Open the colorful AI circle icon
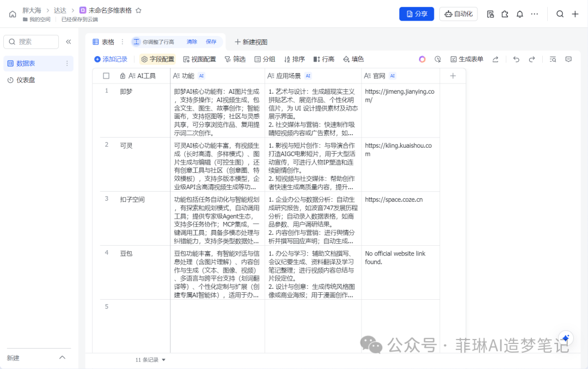This screenshot has width=588, height=369. point(422,59)
